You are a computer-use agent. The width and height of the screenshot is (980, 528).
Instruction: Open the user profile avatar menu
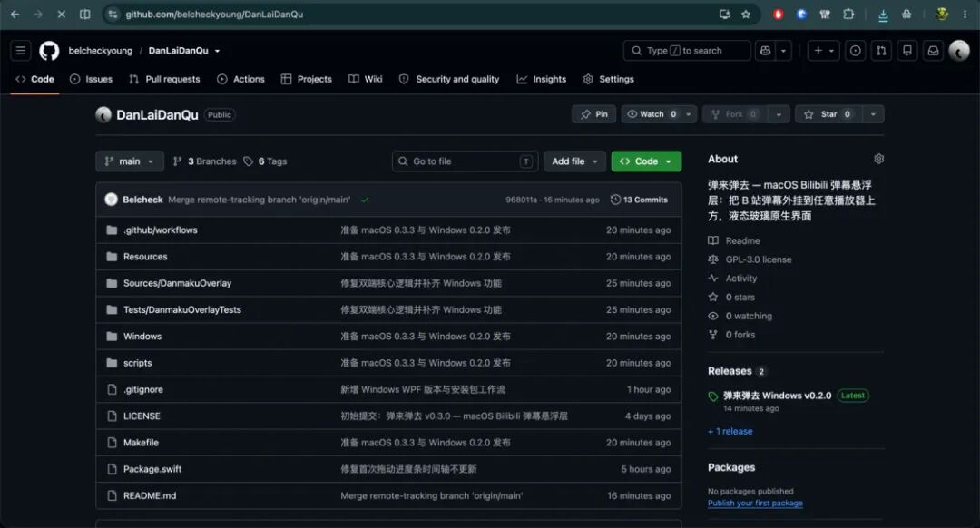(x=959, y=51)
